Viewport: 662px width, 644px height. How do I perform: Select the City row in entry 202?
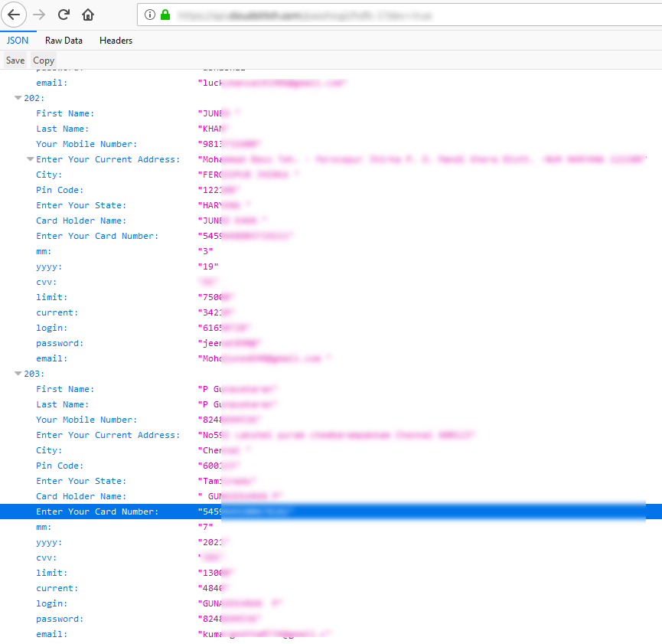coord(49,175)
